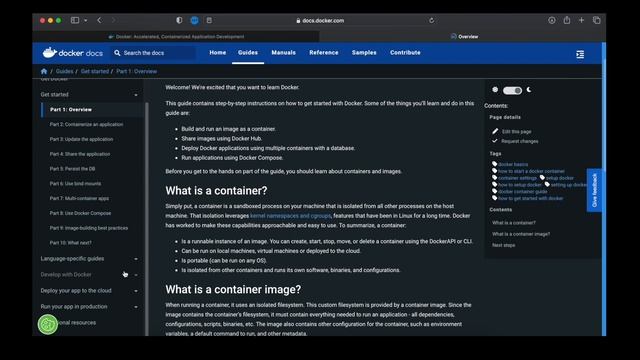
Task: Show tab overview icon
Action: (x=596, y=20)
